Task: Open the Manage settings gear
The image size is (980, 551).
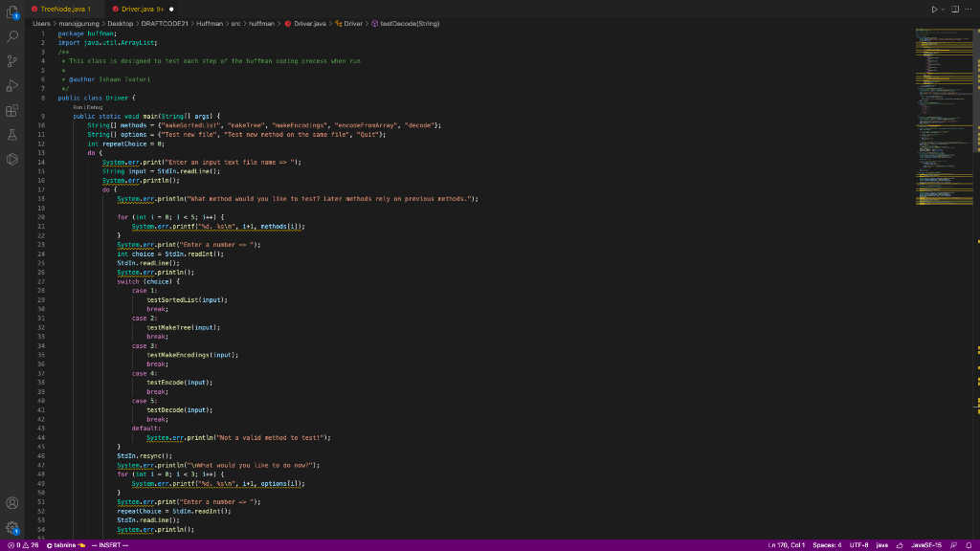Action: [x=11, y=526]
